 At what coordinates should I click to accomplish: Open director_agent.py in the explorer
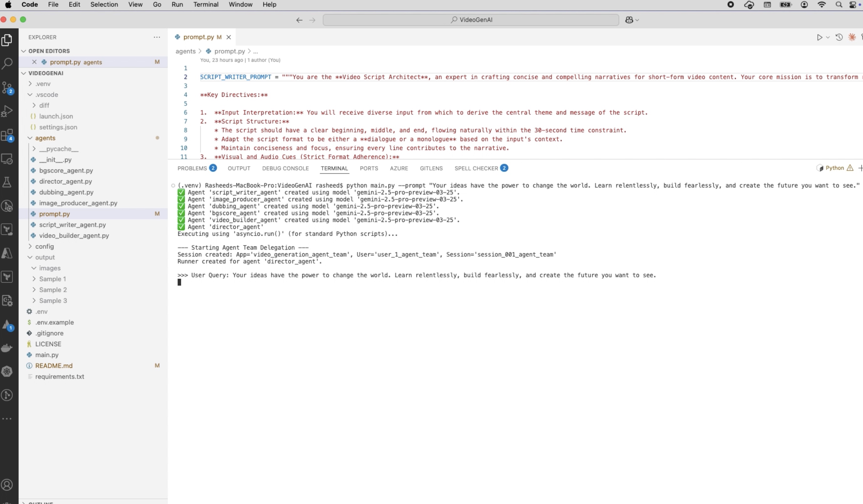click(x=65, y=182)
